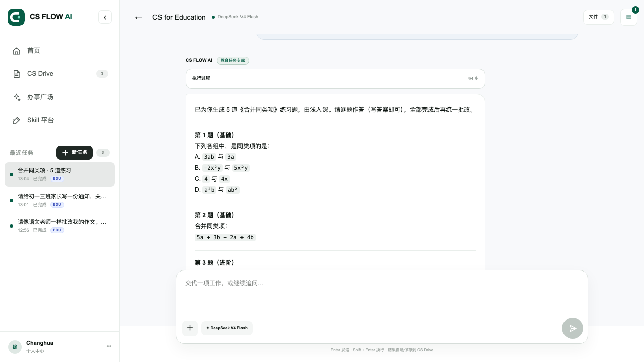Viewport: 644px width, 362px height.
Task: Click option C with 4 与 4x
Action: pos(212,179)
